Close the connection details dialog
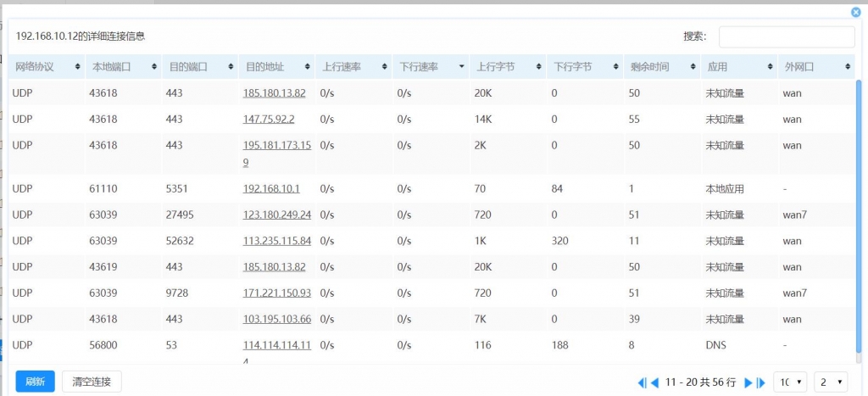The height and width of the screenshot is (396, 868). coord(855,13)
